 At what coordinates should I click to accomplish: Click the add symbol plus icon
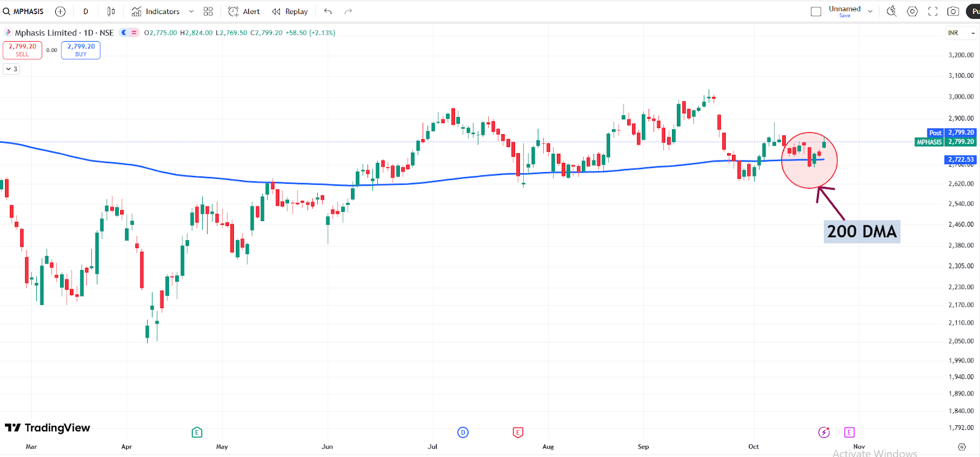click(60, 12)
